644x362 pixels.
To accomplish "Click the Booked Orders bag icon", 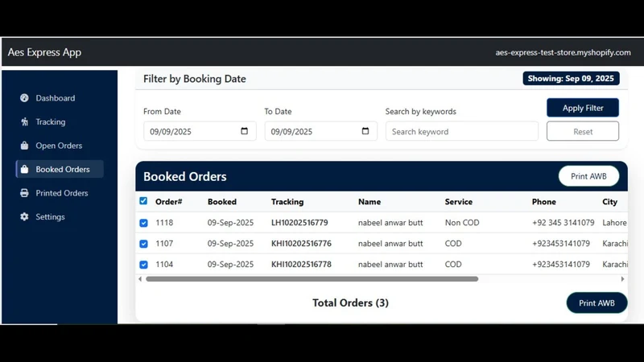I will (x=25, y=169).
